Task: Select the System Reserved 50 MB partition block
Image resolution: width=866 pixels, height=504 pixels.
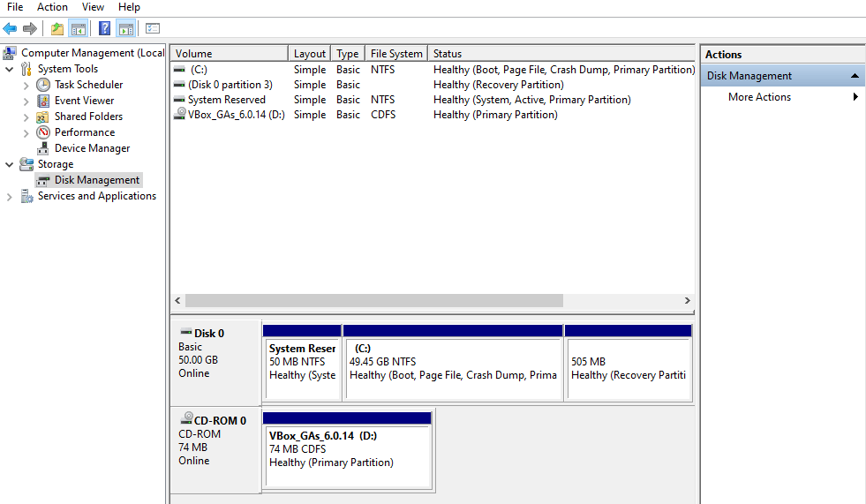Action: pos(302,363)
